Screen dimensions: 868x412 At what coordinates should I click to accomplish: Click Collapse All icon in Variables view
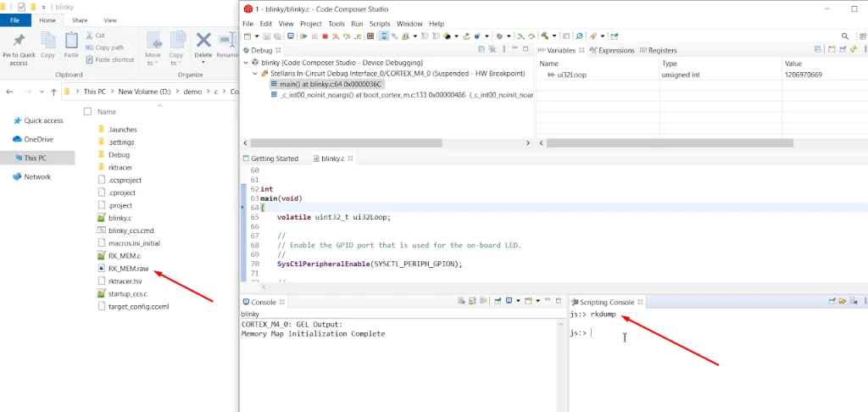tap(818, 50)
